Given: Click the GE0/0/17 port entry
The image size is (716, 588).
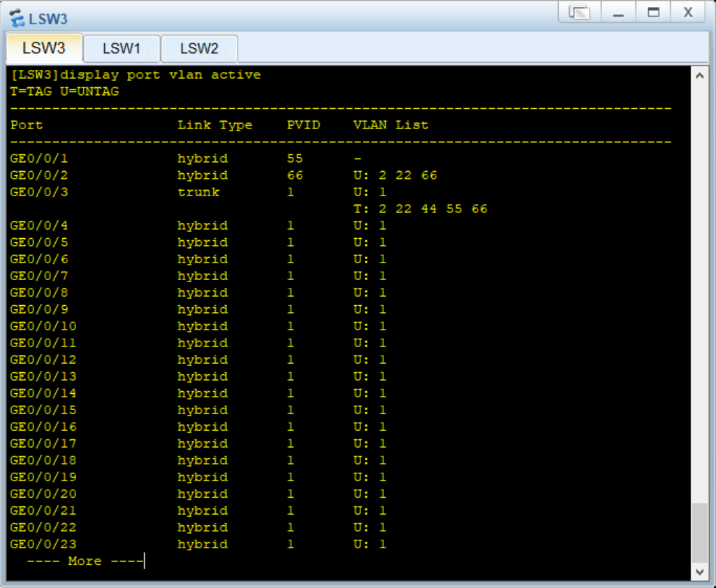Looking at the screenshot, I should 43,443.
